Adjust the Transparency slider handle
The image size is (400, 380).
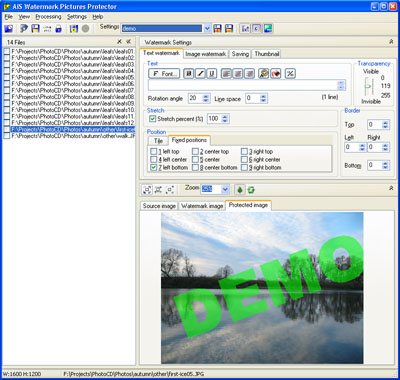tap(368, 86)
